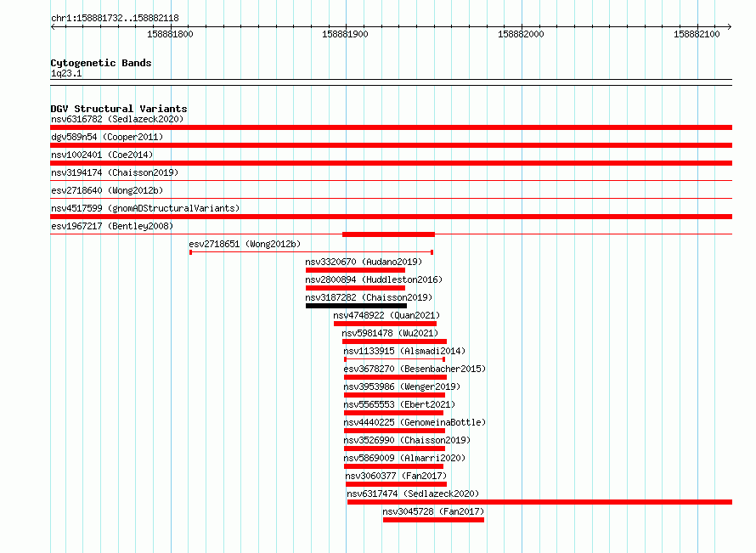Click the black nsv3187282 variant bar

tap(356, 306)
